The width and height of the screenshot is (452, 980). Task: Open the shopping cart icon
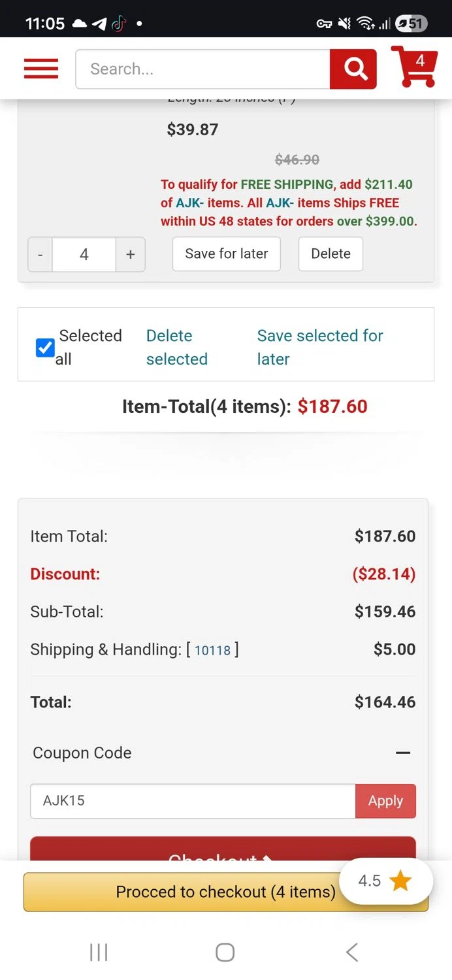tap(414, 67)
